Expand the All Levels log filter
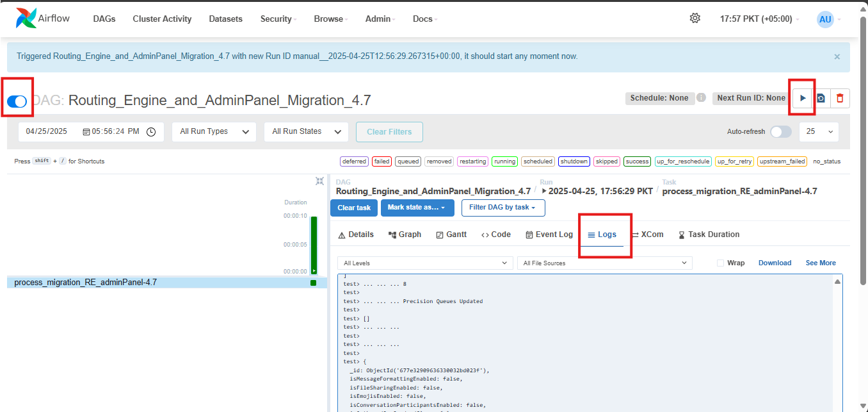The height and width of the screenshot is (412, 868). pyautogui.click(x=424, y=263)
